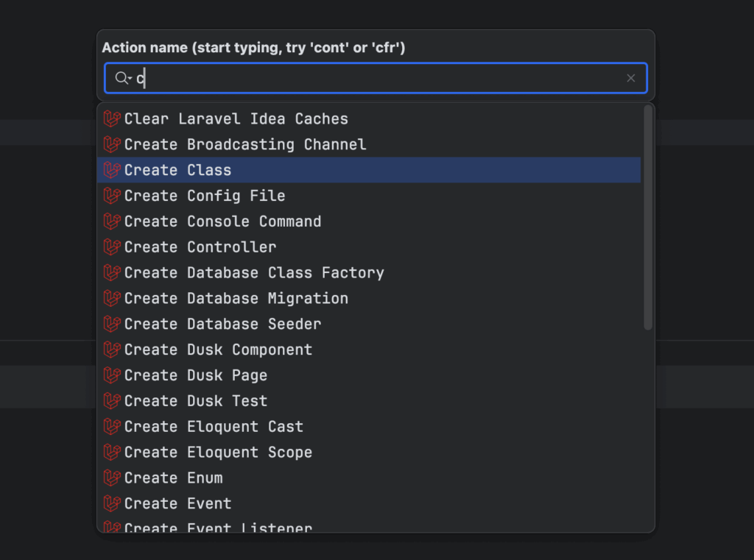Pick 'Create Eloquent Scope' action
754x560 pixels.
tap(369, 452)
